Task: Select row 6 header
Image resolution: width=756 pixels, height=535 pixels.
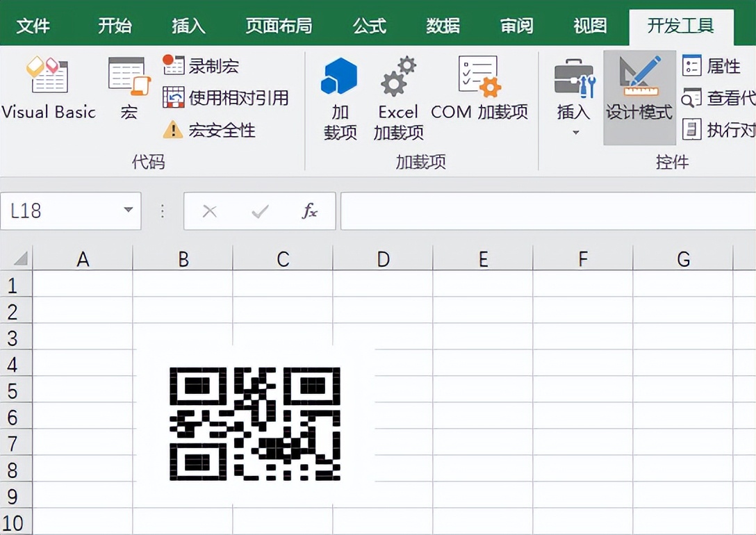Action: [16, 415]
